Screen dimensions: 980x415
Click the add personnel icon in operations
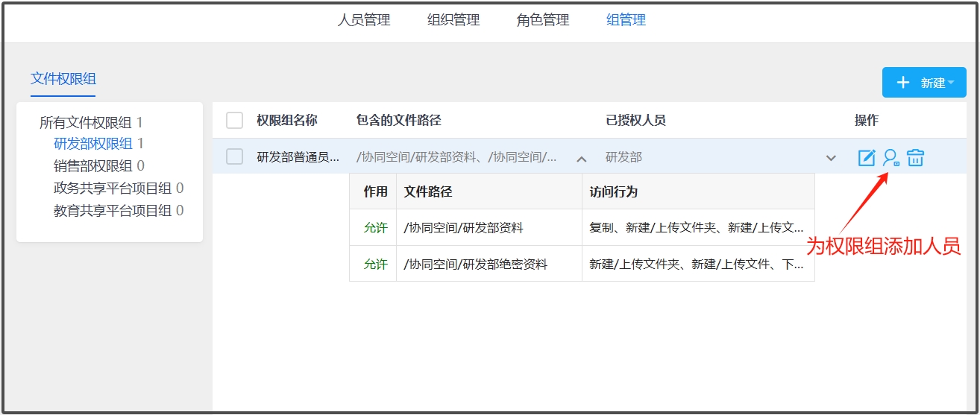891,158
